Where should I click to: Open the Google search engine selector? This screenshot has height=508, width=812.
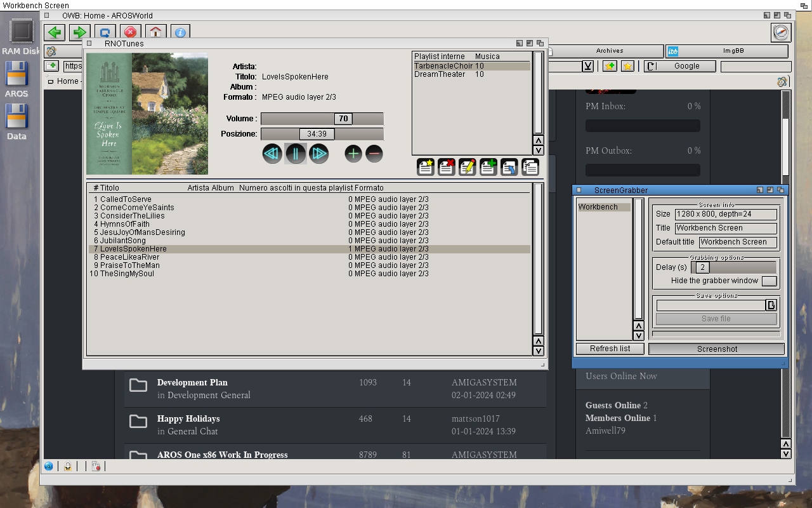pyautogui.click(x=651, y=66)
